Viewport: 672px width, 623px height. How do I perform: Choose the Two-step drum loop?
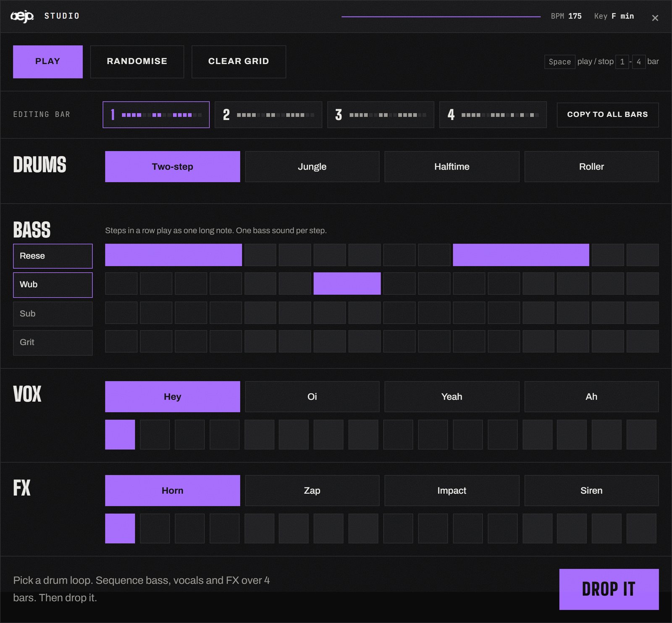[173, 167]
